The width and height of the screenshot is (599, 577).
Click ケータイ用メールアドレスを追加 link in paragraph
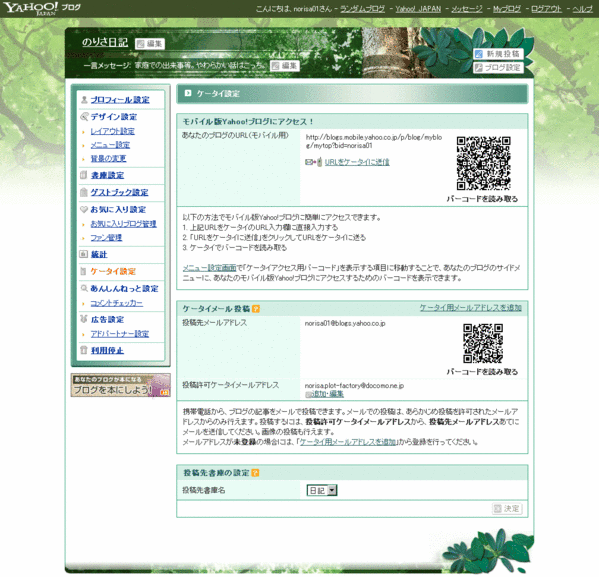(347, 442)
